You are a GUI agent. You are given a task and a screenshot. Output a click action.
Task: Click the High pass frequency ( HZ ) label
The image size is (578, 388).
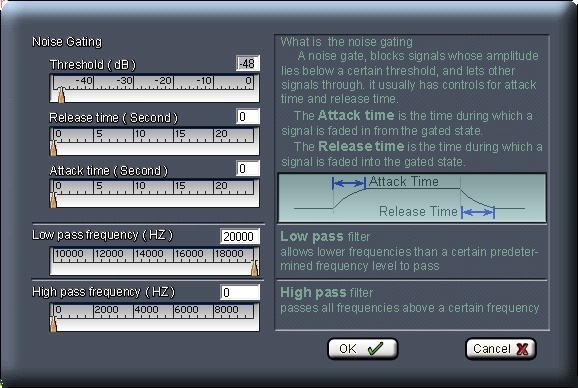[x=103, y=292]
